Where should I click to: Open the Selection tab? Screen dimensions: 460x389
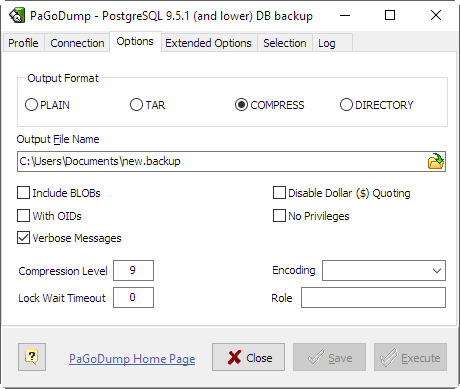click(285, 43)
